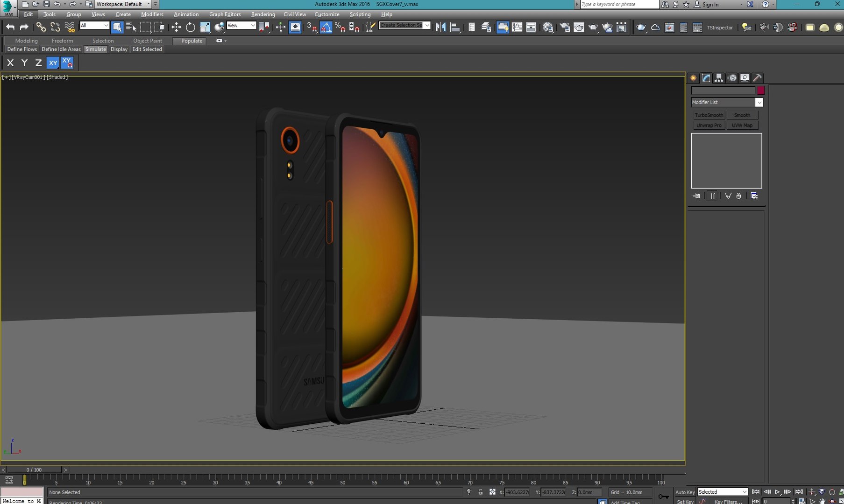844x504 pixels.
Task: Click the Unwrap Pro button
Action: (709, 126)
